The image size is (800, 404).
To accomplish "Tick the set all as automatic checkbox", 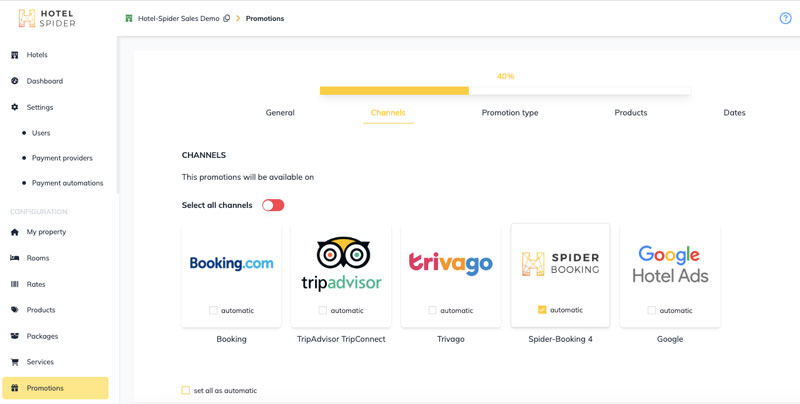I will (x=186, y=390).
